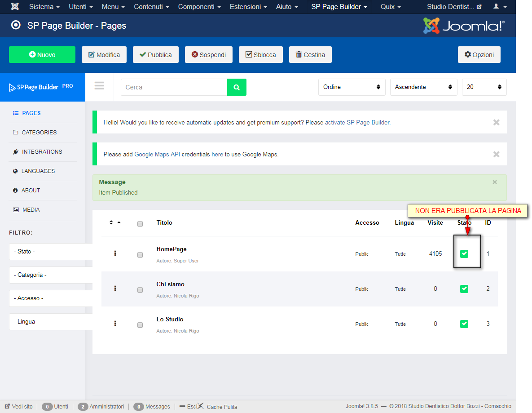The height and width of the screenshot is (413, 532).
Task: Click the green search magnifier button
Action: pos(237,87)
